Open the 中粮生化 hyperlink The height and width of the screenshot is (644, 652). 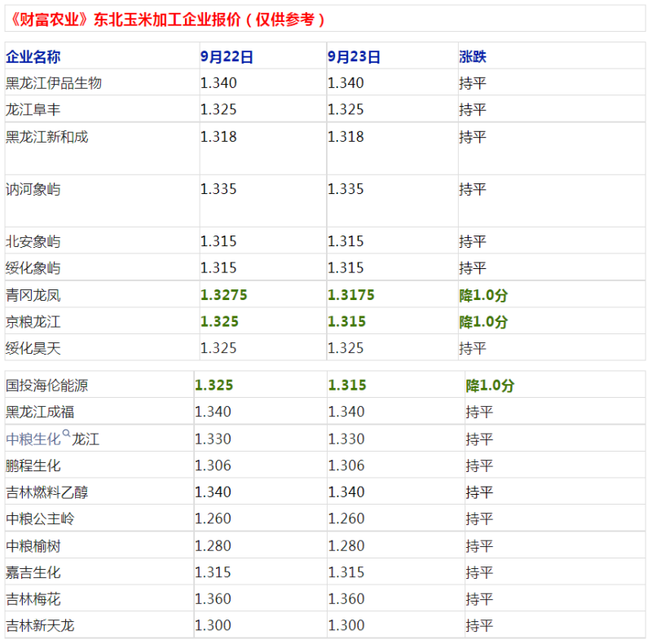click(33, 439)
